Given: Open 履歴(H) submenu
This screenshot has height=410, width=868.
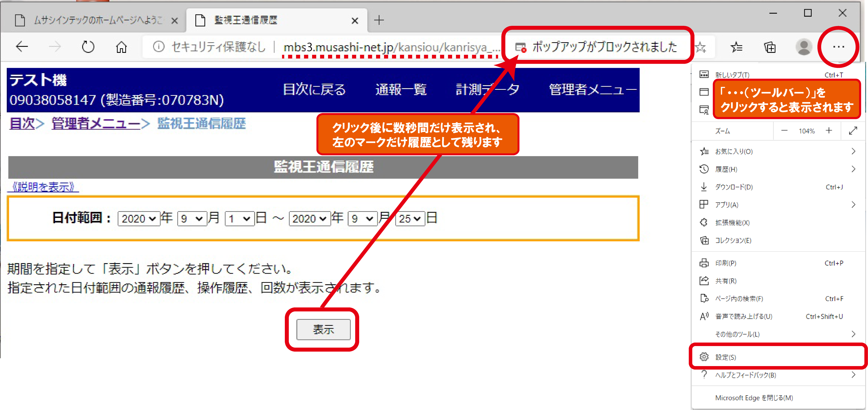Looking at the screenshot, I should click(x=778, y=169).
